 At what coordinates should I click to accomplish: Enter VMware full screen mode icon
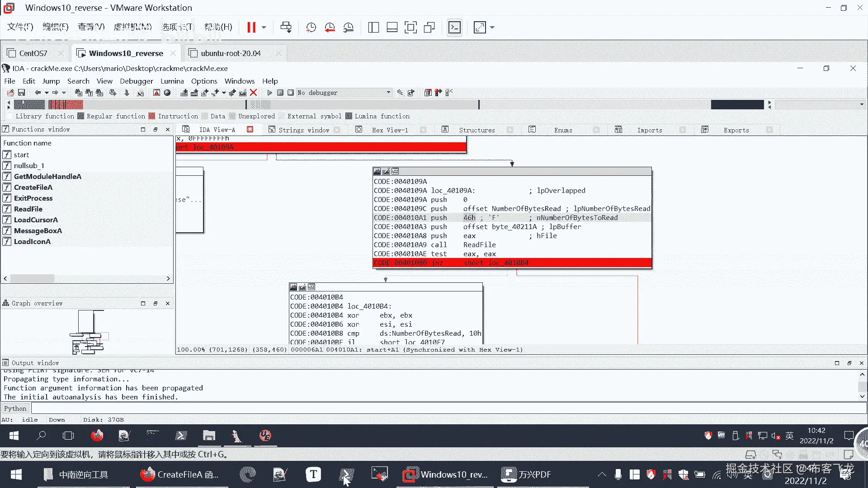point(410,28)
